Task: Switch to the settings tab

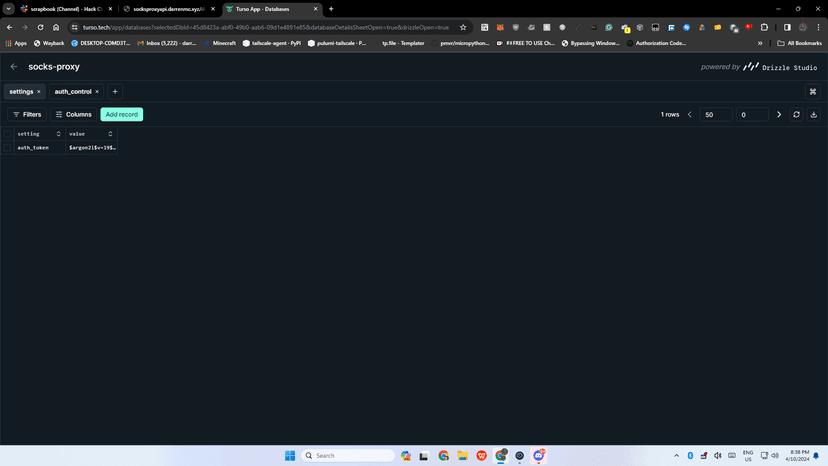Action: coord(21,91)
